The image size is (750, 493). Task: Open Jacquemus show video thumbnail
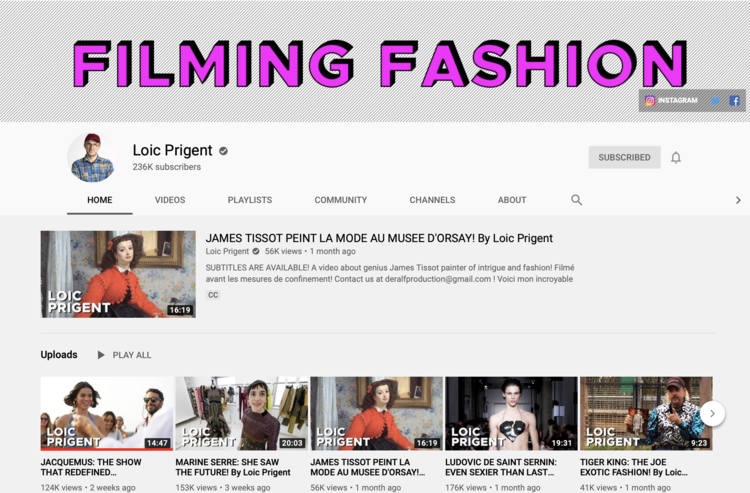point(107,414)
